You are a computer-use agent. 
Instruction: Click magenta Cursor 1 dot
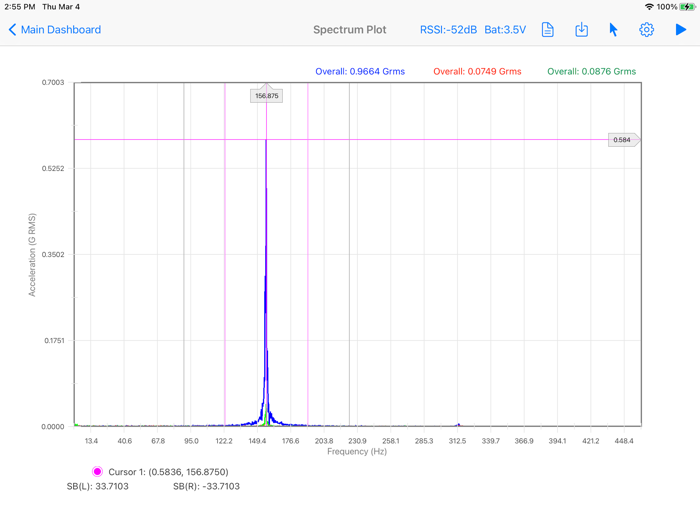pos(97,471)
